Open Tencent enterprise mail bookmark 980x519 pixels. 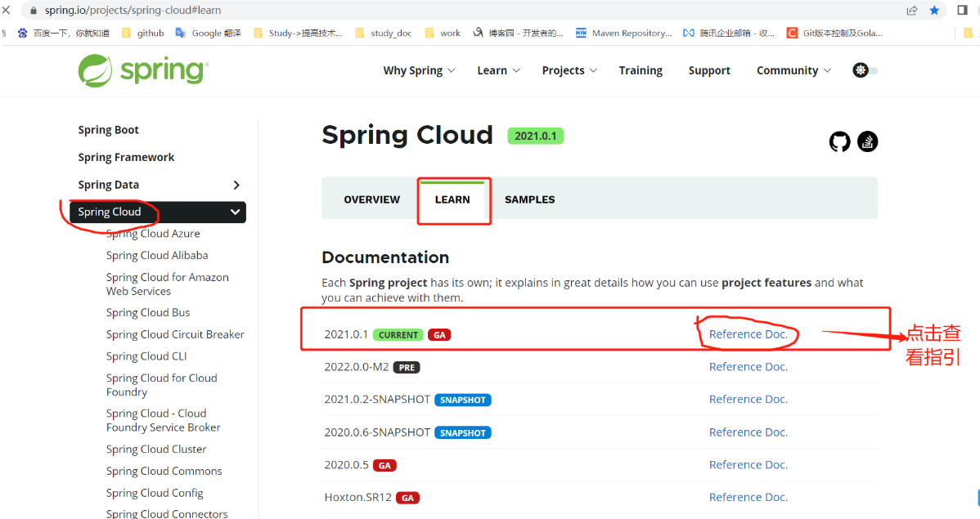(x=729, y=33)
